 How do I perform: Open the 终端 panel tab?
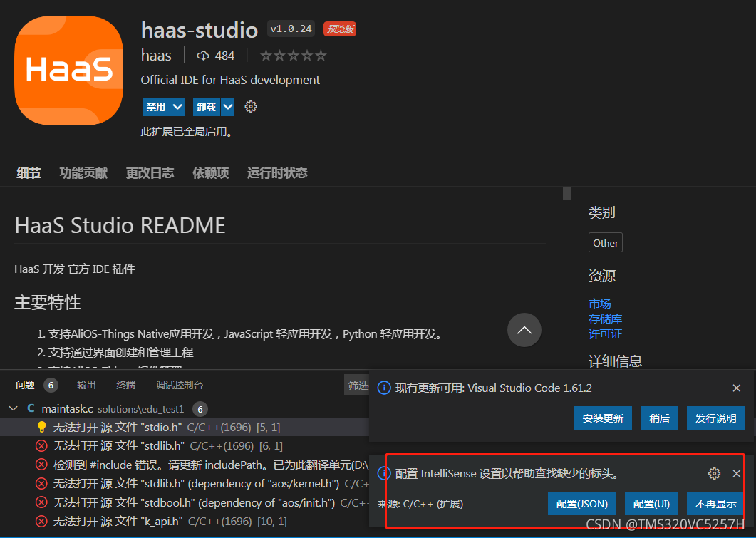(125, 385)
